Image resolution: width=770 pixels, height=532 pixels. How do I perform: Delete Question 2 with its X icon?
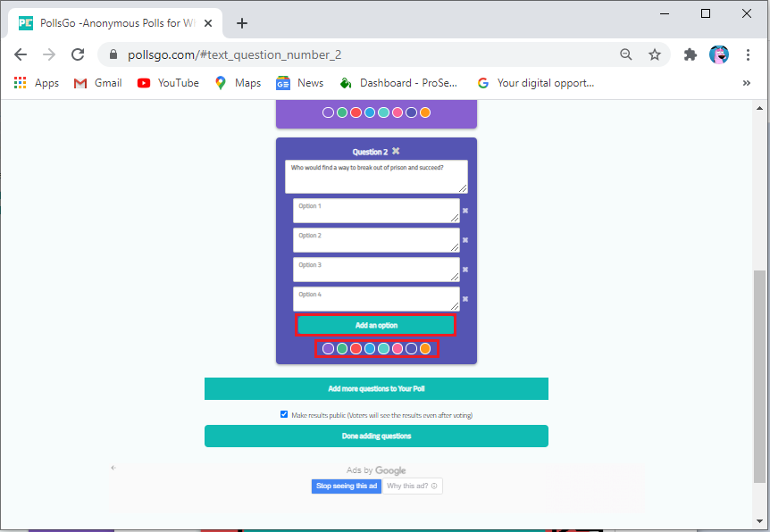point(396,151)
